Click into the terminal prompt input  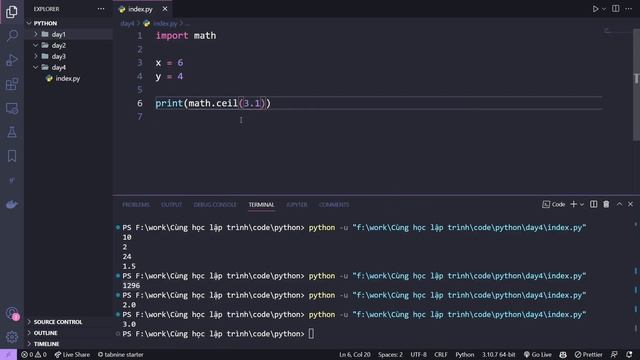point(311,334)
